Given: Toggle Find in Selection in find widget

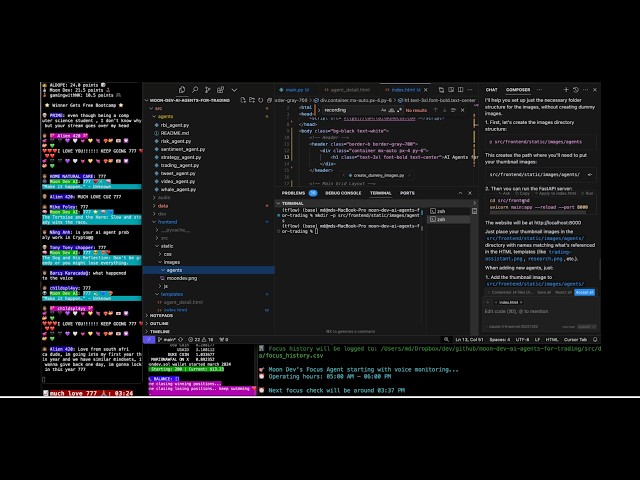Looking at the screenshot, I should [x=453, y=110].
